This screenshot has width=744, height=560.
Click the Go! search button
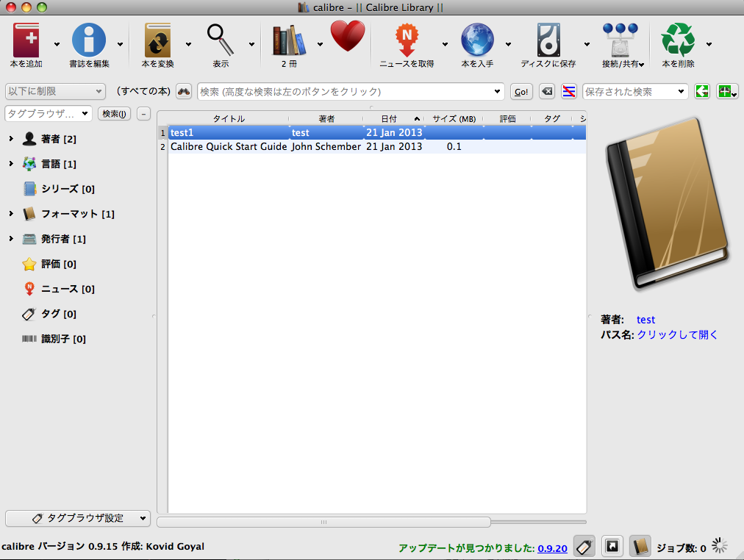click(x=521, y=92)
